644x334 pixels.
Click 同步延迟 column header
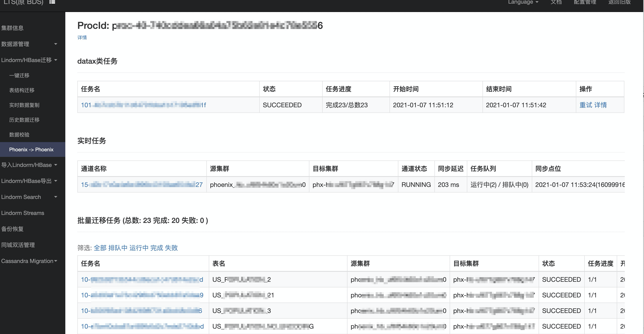(x=450, y=169)
